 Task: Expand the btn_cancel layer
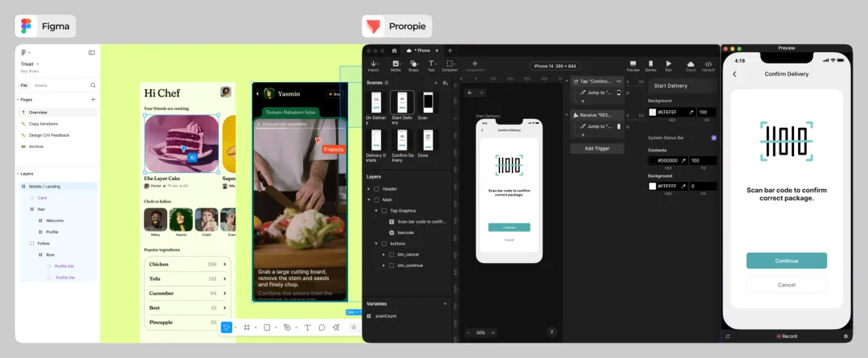tap(383, 254)
